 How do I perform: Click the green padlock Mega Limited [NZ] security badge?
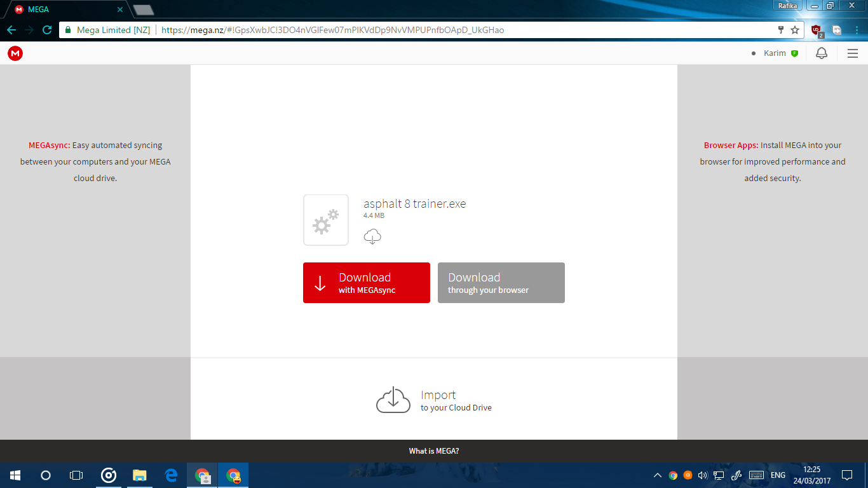pyautogui.click(x=108, y=30)
